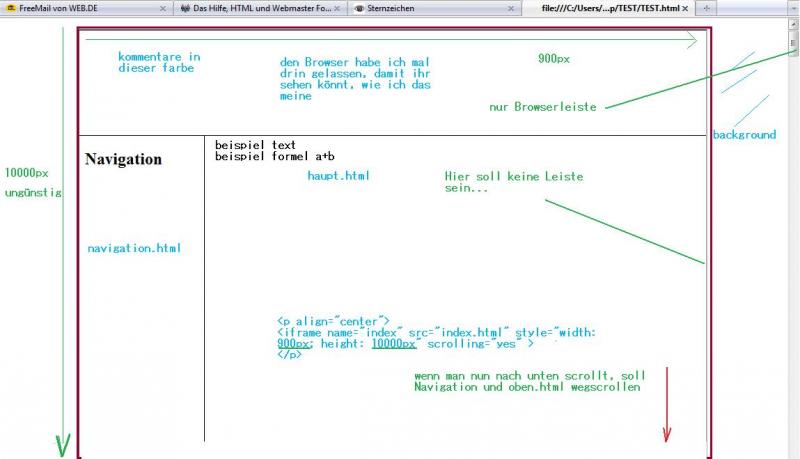Image resolution: width=800 pixels, height=459 pixels.
Task: Click the eye favicon on Sternzeichen tab
Action: 360,7
